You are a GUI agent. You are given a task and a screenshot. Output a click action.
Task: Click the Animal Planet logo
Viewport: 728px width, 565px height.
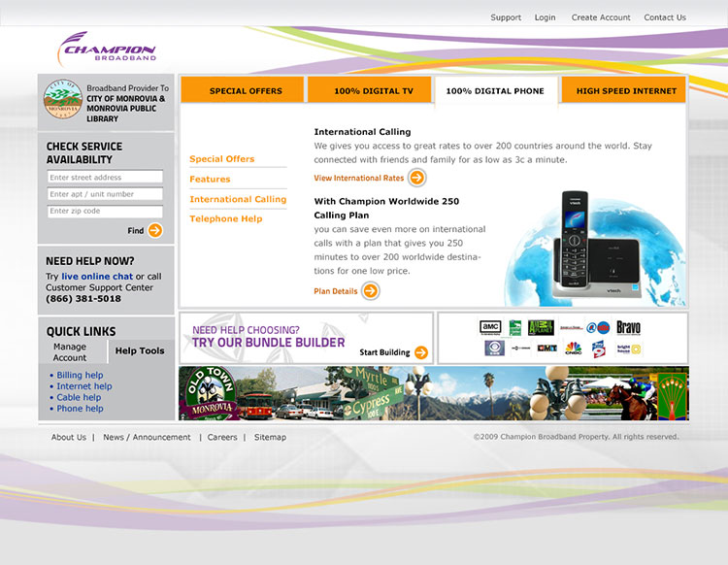[541, 327]
